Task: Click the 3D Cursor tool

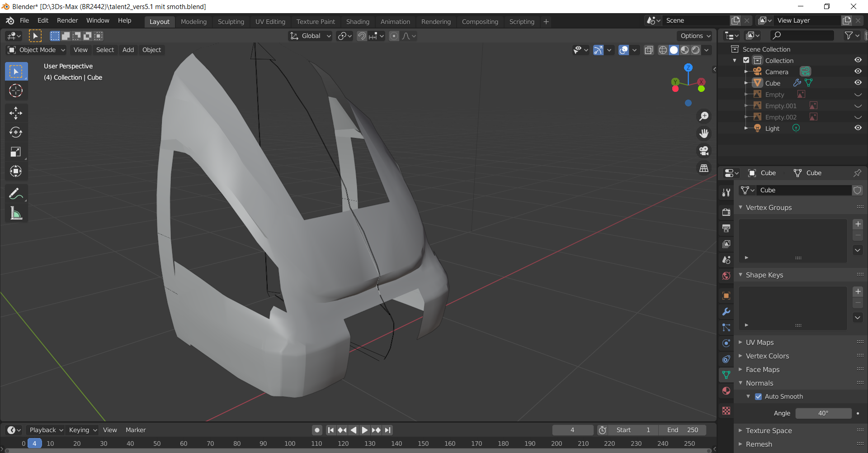Action: click(16, 91)
